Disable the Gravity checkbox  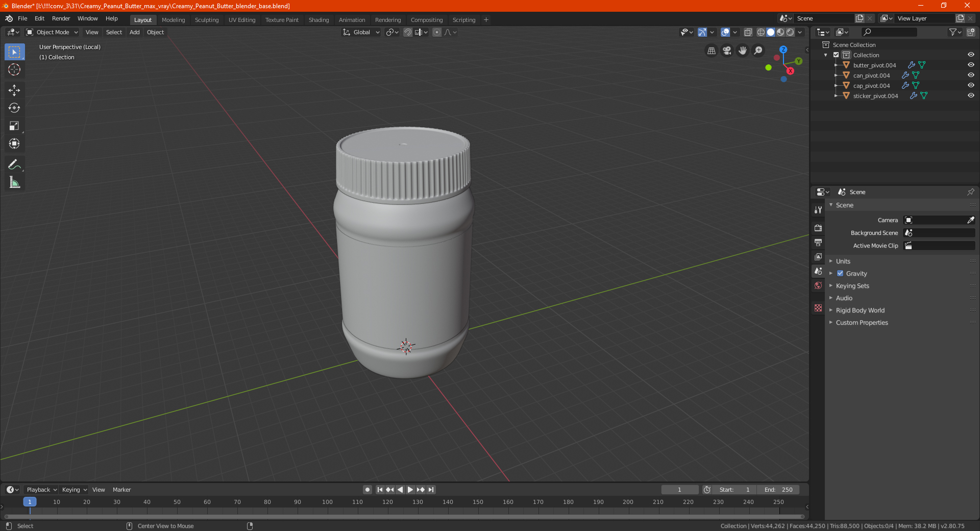point(840,273)
